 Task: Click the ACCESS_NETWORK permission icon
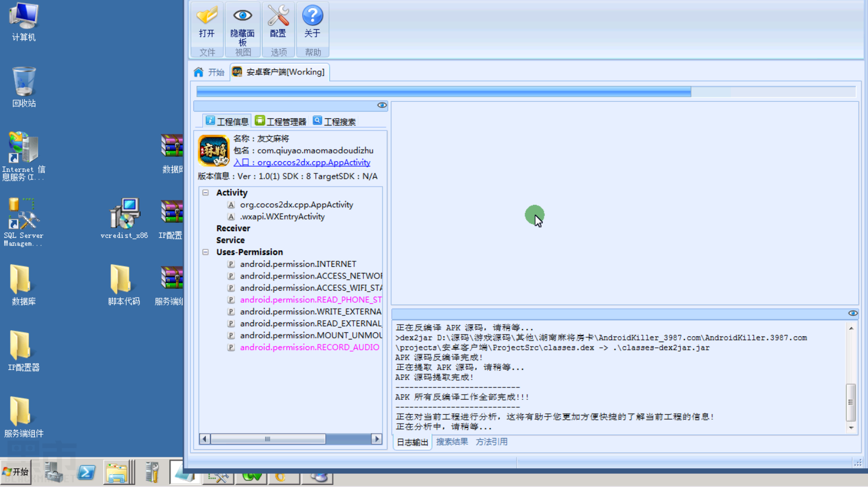231,276
